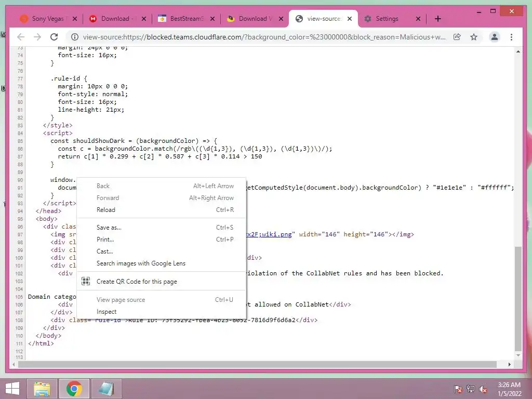
Task: Choose Save as... in the context menu
Action: click(161, 228)
